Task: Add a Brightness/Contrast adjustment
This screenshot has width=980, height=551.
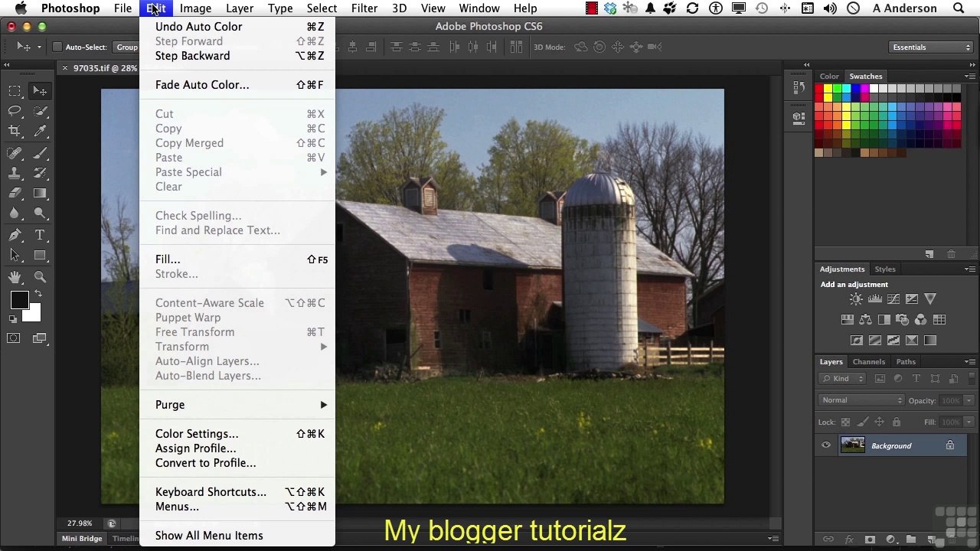Action: 856,299
